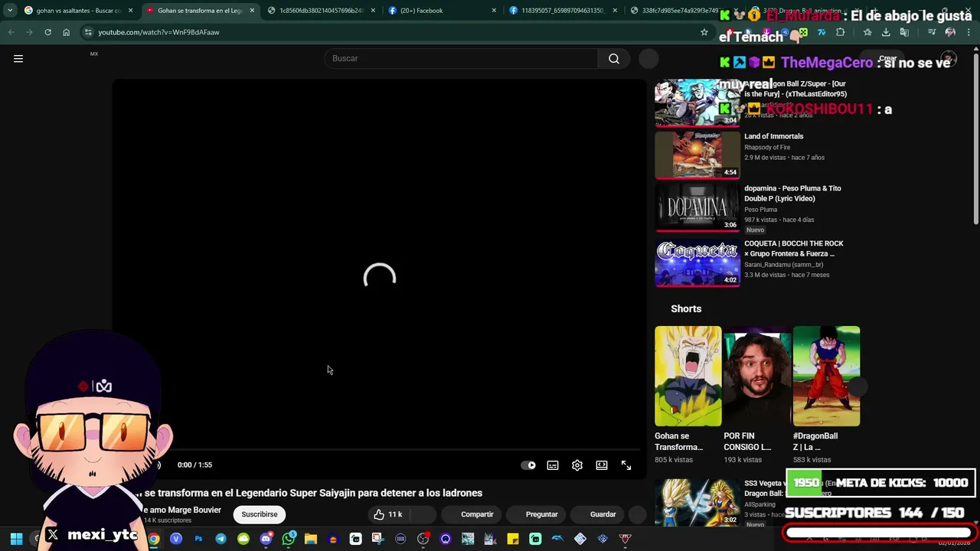Click the address bar URL
980x551 pixels.
(x=158, y=32)
